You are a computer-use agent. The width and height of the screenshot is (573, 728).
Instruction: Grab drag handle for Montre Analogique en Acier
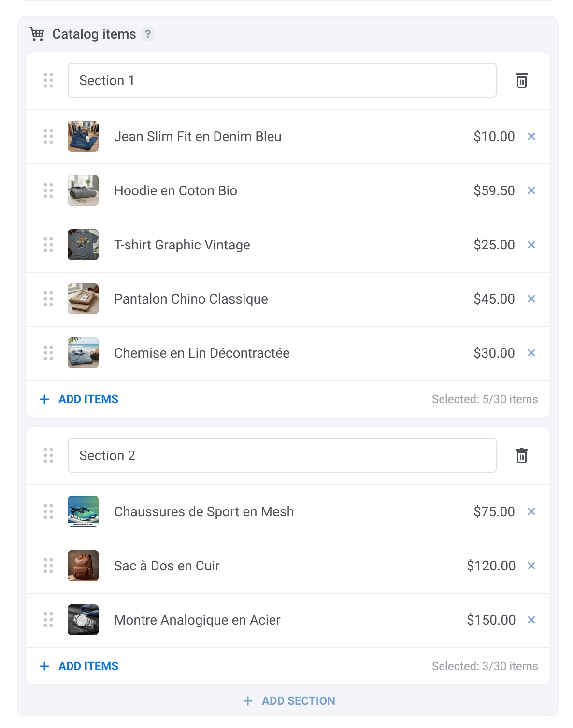coord(48,620)
